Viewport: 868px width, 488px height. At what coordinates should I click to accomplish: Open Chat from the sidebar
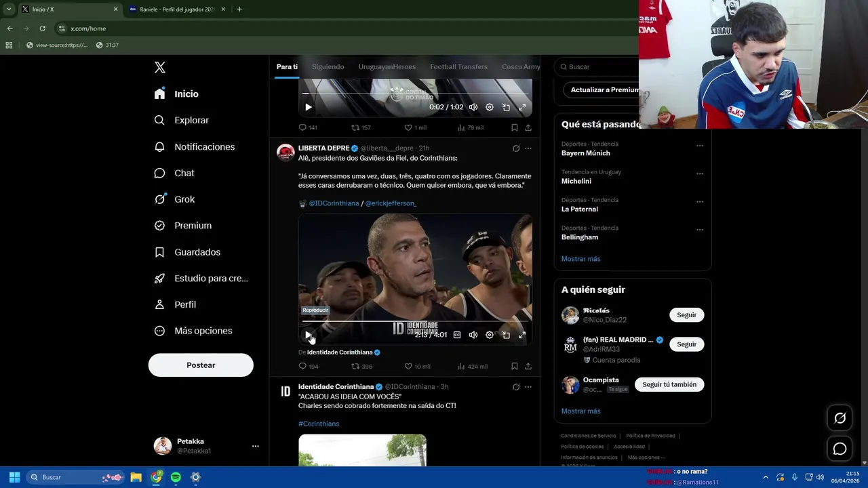174,174
